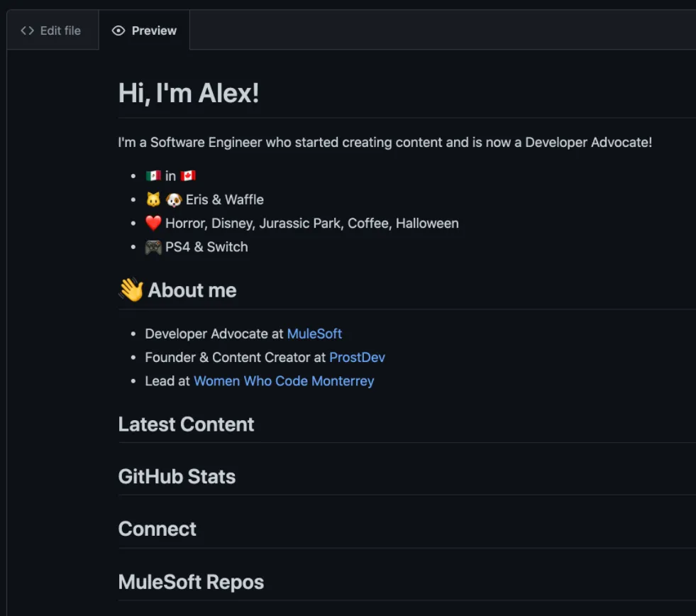Click the cat emoji beside Eris
The height and width of the screenshot is (616, 696).
[x=153, y=199]
